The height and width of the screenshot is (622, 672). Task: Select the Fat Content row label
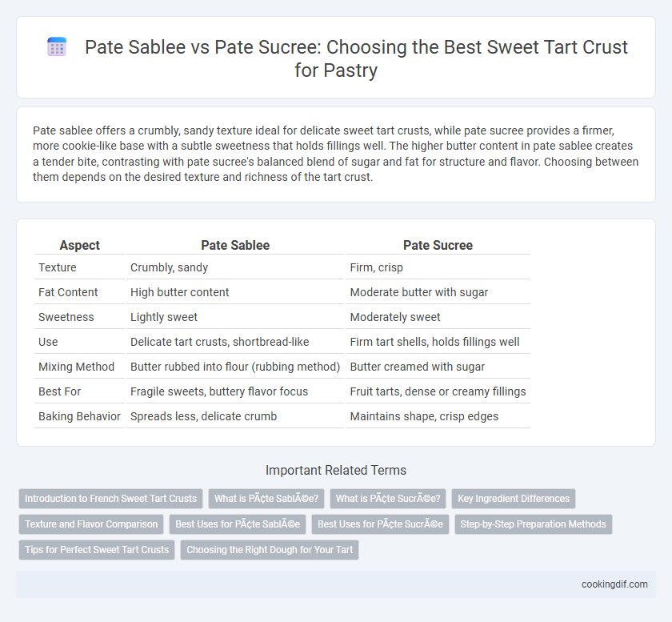68,292
